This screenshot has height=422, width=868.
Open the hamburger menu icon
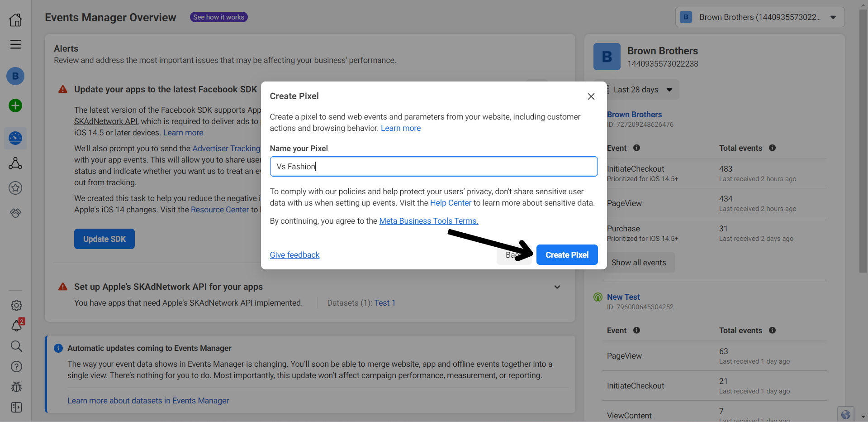[x=15, y=44]
